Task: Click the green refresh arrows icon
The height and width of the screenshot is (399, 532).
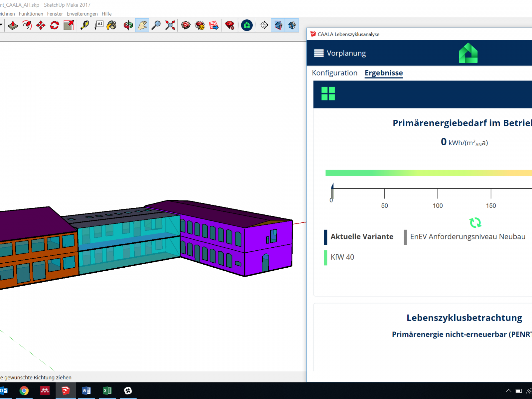Action: (x=475, y=222)
